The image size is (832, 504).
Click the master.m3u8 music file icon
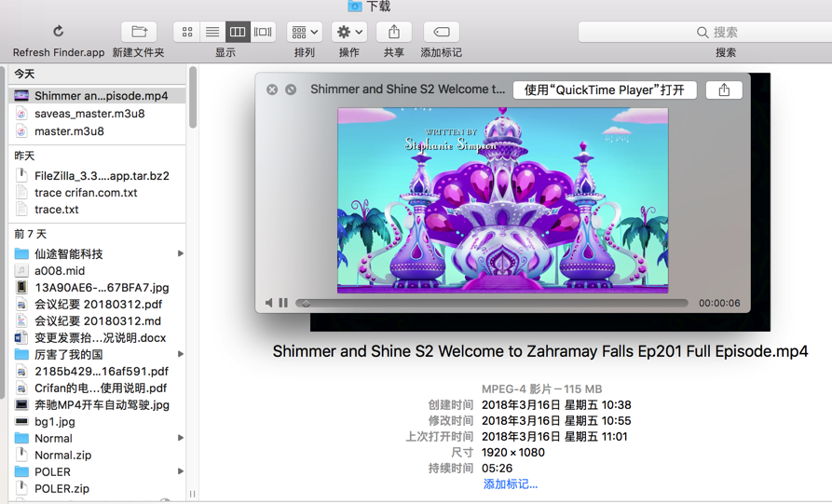click(21, 131)
